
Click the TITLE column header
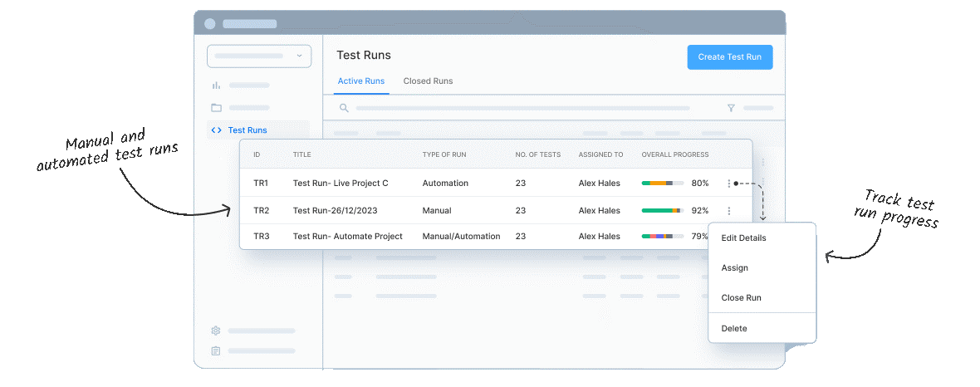click(301, 154)
